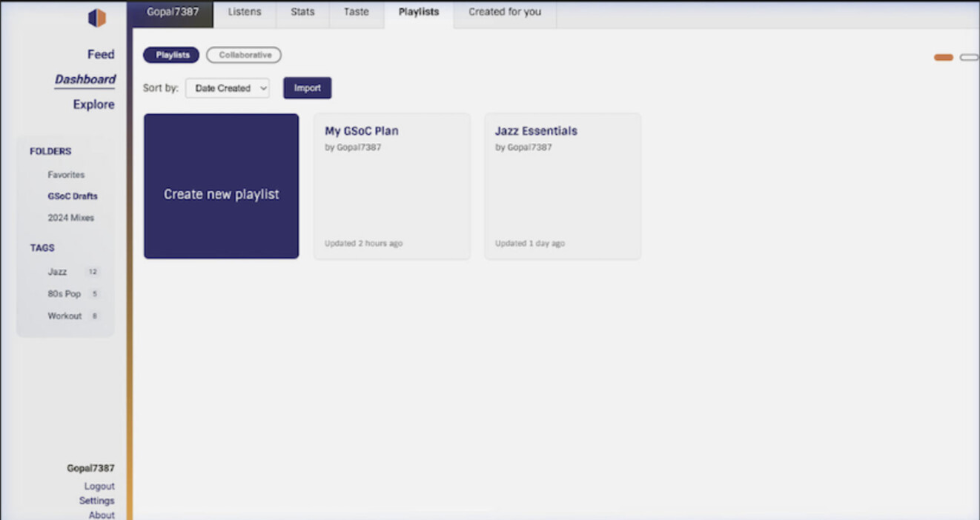
Task: Click the Import button
Action: click(x=307, y=88)
